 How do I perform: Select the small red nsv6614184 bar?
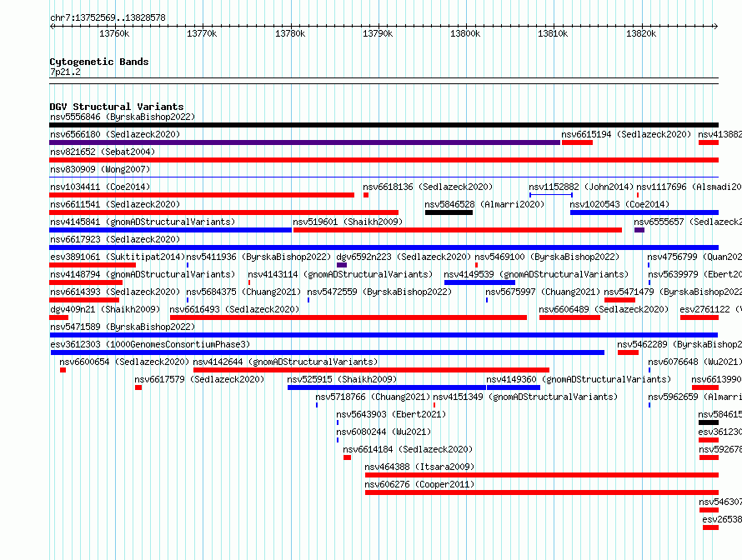click(x=347, y=457)
